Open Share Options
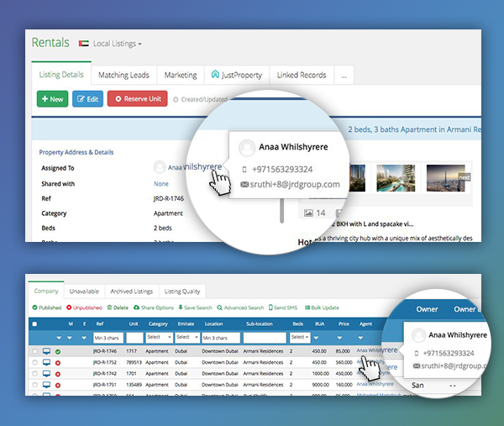The height and width of the screenshot is (426, 504). coord(154,308)
